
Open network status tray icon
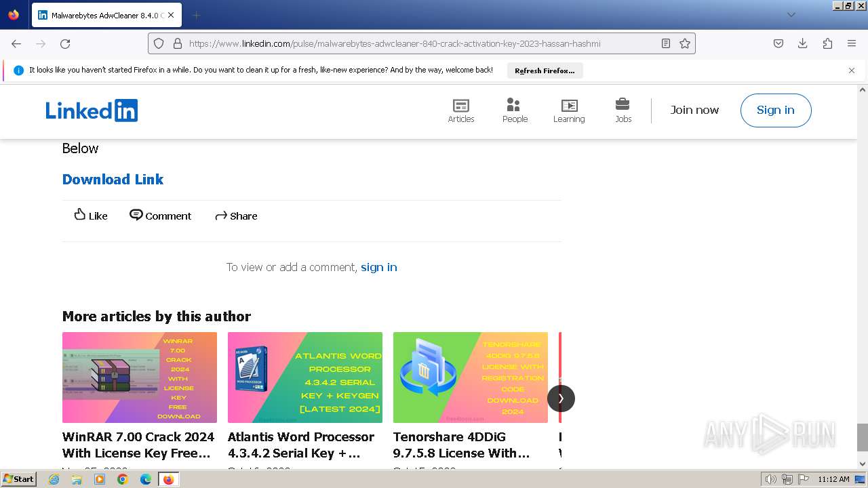click(x=787, y=479)
